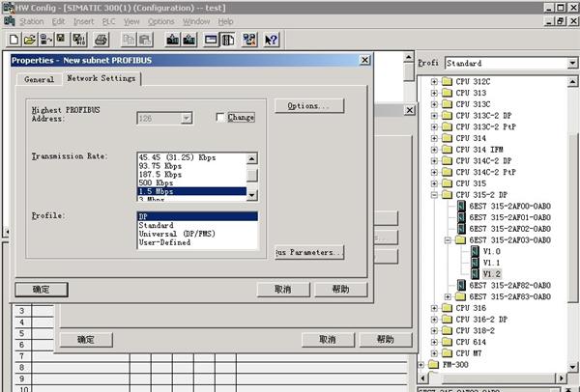Screen dimensions: 580x392
Task: Click the New document toolbar icon
Action: pos(14,40)
